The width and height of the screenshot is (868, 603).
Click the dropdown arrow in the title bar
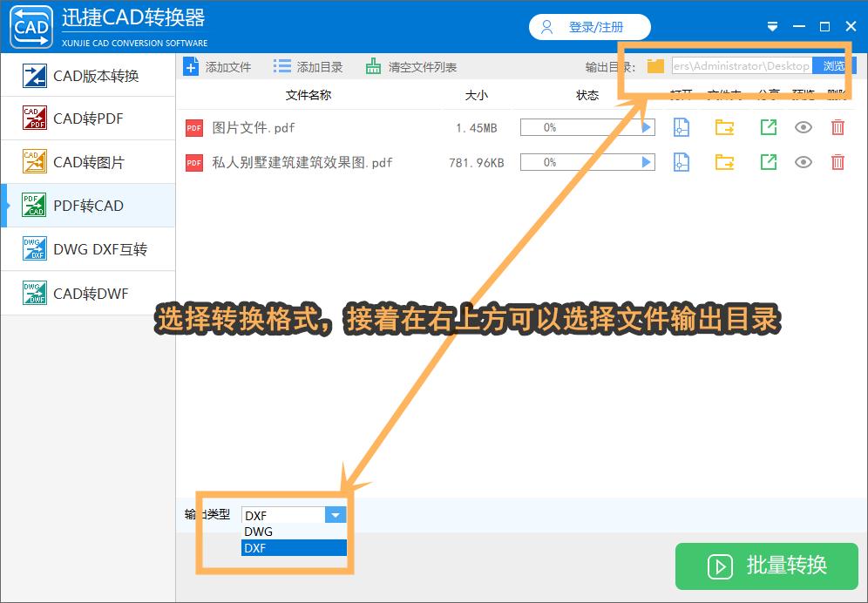pyautogui.click(x=772, y=26)
